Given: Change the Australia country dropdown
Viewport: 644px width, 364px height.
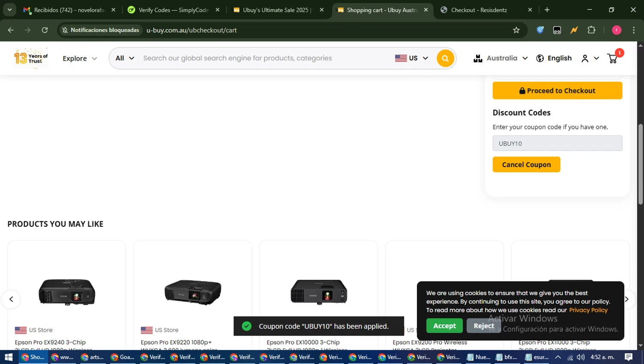Looking at the screenshot, I should click(x=501, y=58).
